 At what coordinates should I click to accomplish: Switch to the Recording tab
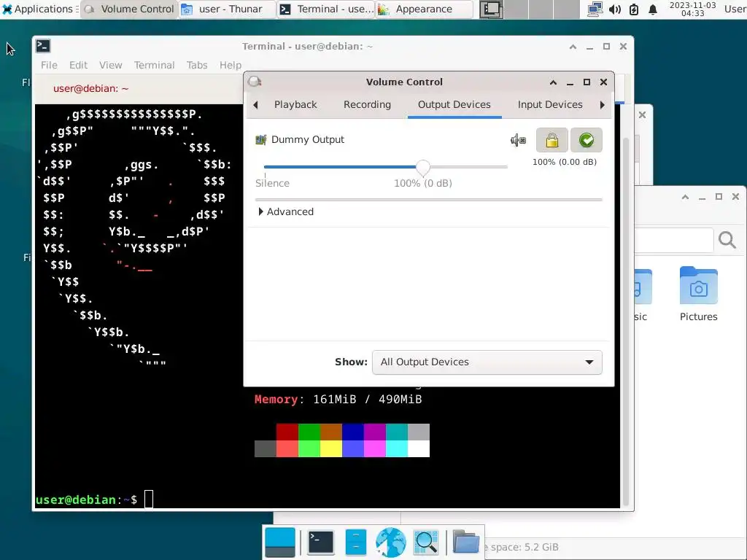point(367,104)
